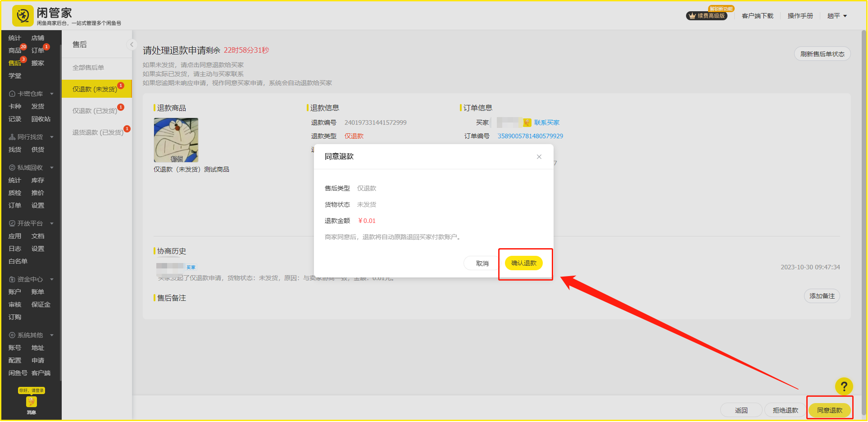Viewport: 868px width, 422px height.
Task: Open the 越平 account dropdown
Action: (x=837, y=16)
